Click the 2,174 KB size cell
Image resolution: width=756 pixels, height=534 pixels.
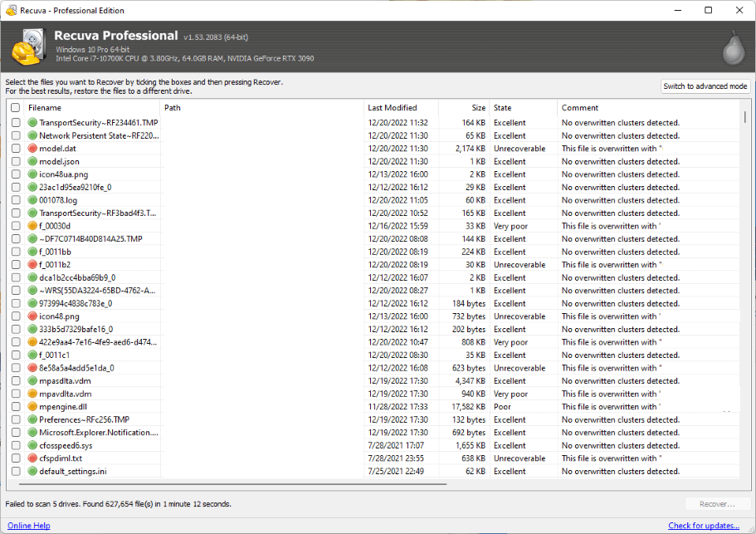[470, 148]
